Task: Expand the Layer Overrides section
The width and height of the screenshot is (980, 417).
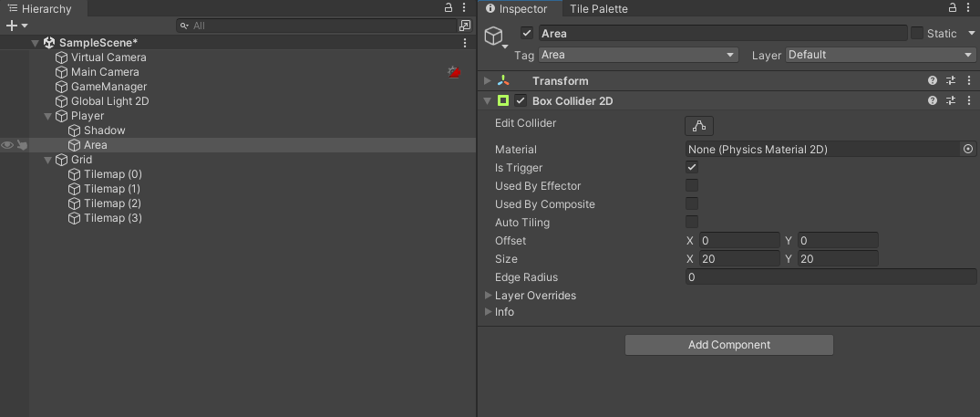Action: [488, 295]
